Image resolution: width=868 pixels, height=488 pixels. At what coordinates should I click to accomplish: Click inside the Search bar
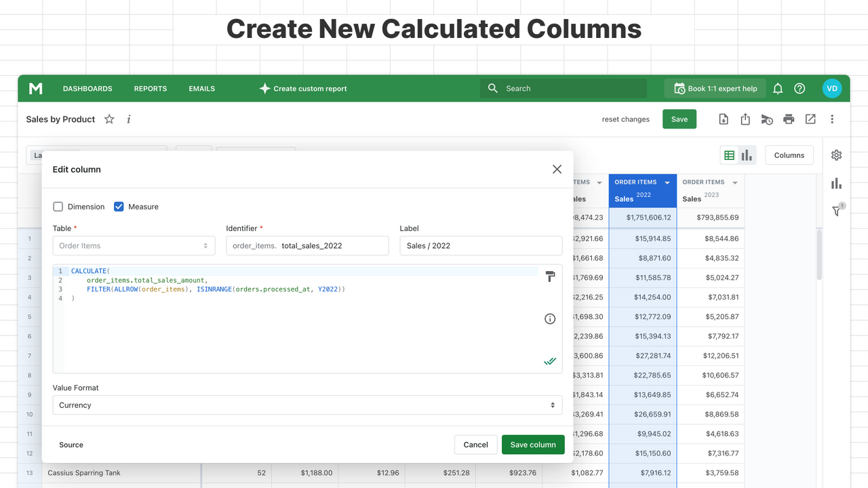click(563, 88)
